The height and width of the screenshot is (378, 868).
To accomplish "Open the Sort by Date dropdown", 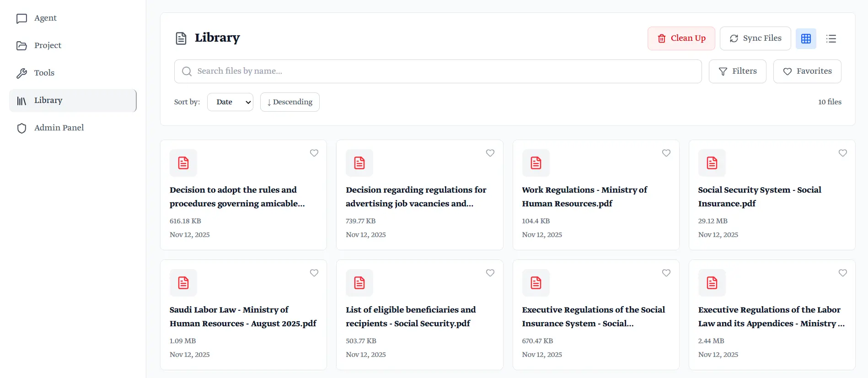I will pos(230,102).
